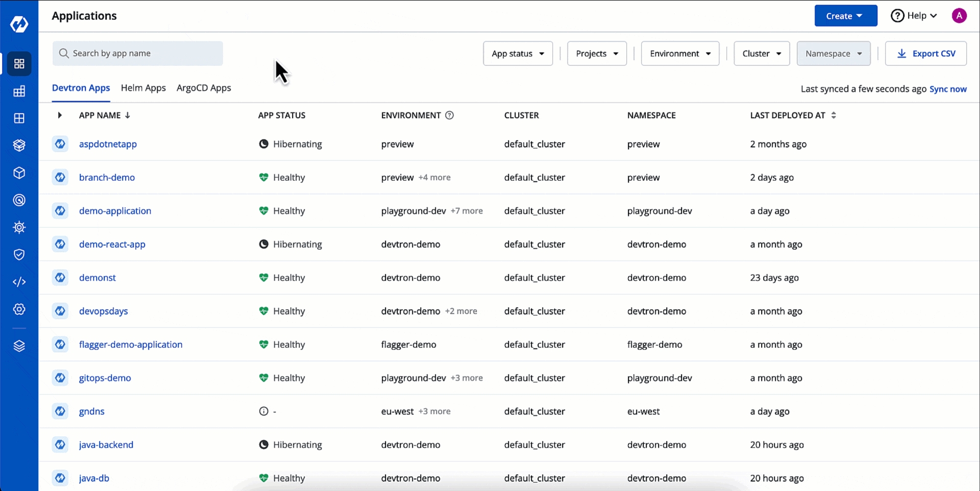Click '+3 more' environments for gitops-demo
This screenshot has height=491, width=980.
[467, 378]
